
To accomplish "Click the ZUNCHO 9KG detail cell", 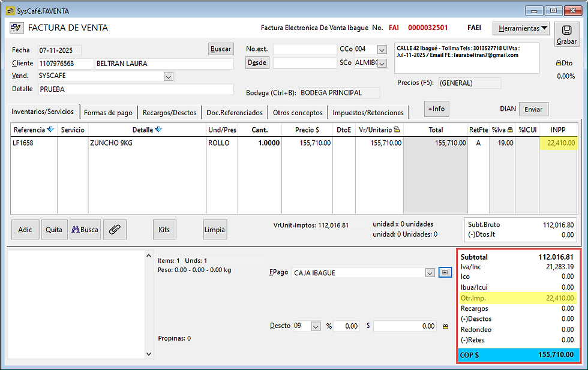I will point(147,143).
